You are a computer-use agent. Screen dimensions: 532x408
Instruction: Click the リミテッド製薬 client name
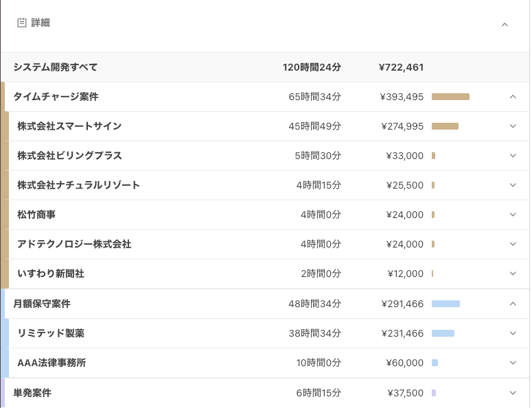pos(51,333)
